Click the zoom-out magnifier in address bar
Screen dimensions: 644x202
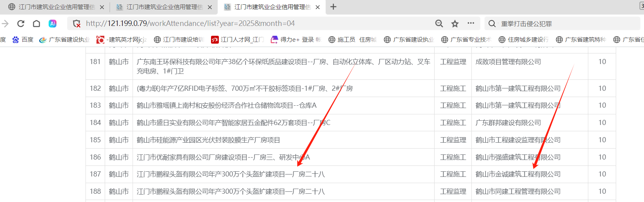(439, 24)
